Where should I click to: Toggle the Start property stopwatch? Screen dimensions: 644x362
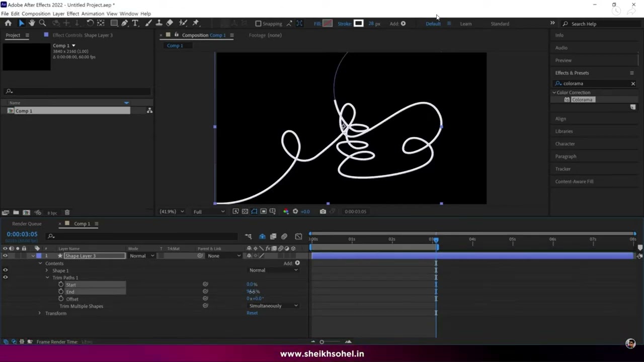point(61,285)
